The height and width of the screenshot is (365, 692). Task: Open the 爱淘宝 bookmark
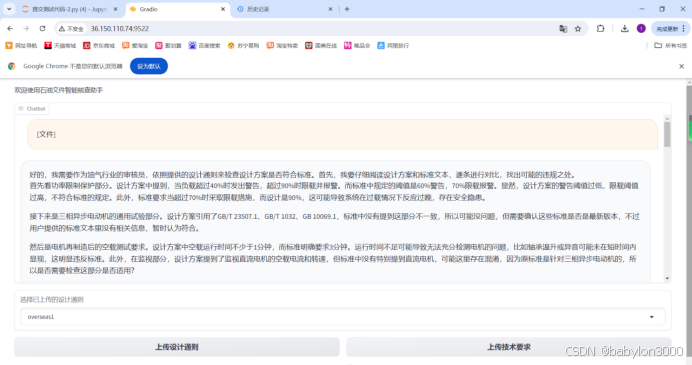tap(135, 45)
